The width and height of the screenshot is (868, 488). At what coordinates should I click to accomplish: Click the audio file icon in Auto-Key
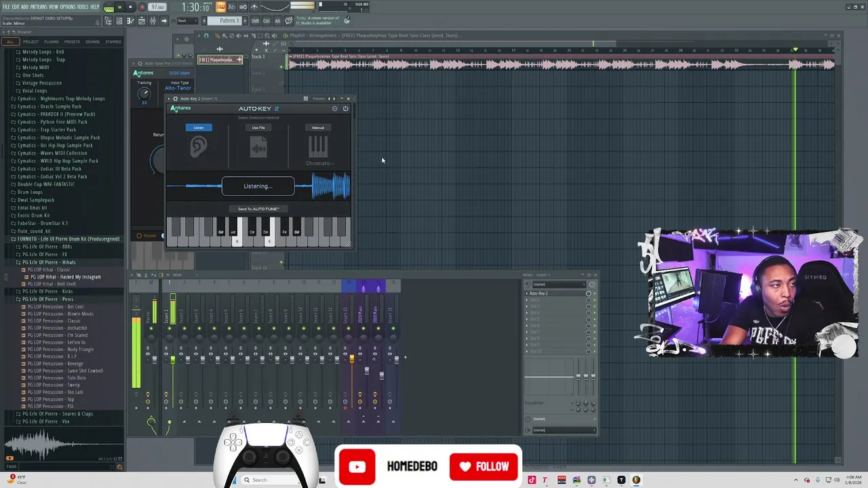pyautogui.click(x=258, y=147)
